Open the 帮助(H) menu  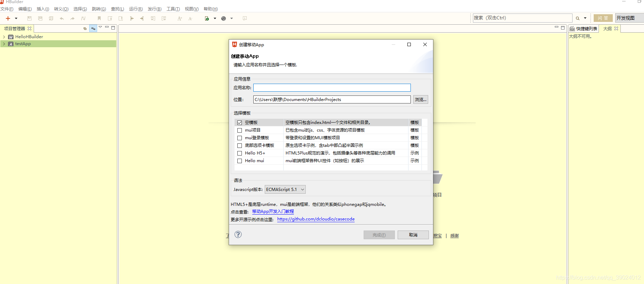click(x=211, y=9)
